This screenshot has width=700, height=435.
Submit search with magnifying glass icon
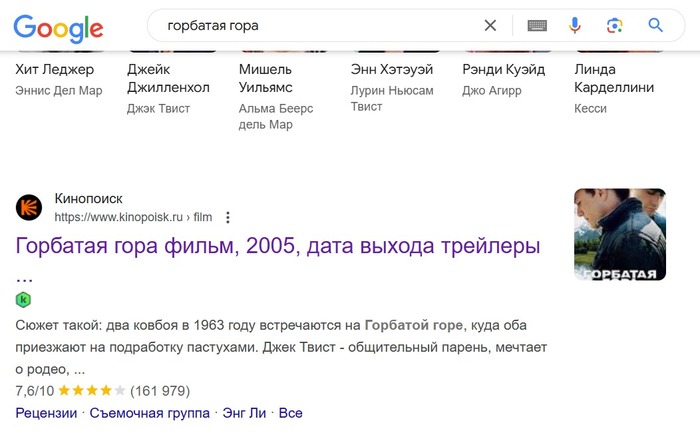[656, 26]
